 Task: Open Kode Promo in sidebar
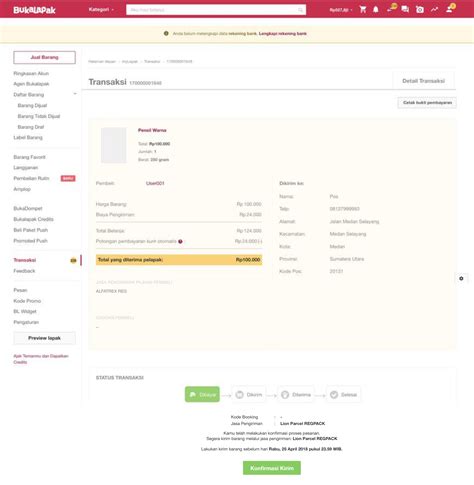click(x=27, y=301)
